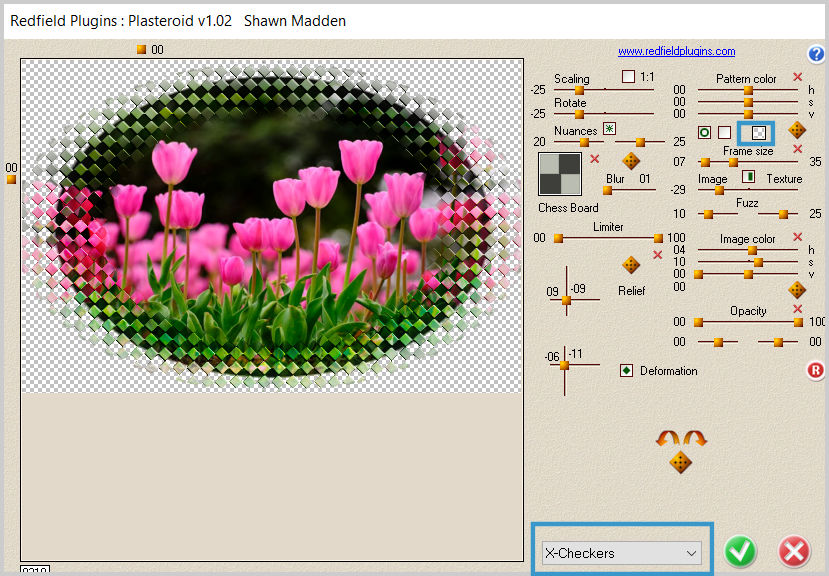Image resolution: width=829 pixels, height=576 pixels.
Task: Click the Limiter right handle at 100
Action: 658,238
